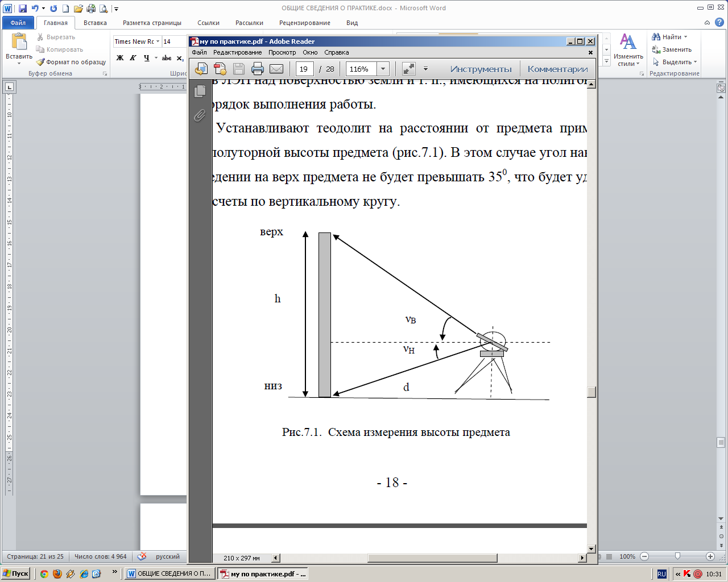Click Найти to search in Word
The height and width of the screenshot is (582, 728).
(x=669, y=37)
